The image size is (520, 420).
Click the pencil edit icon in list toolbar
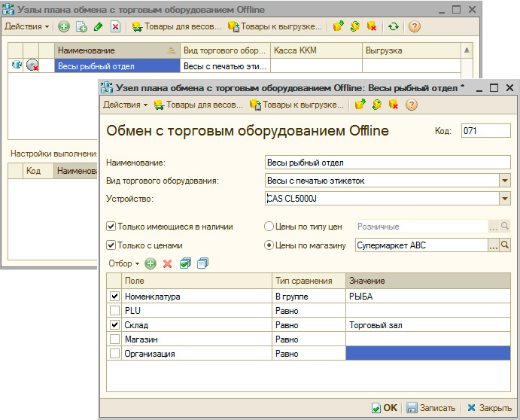(x=98, y=26)
